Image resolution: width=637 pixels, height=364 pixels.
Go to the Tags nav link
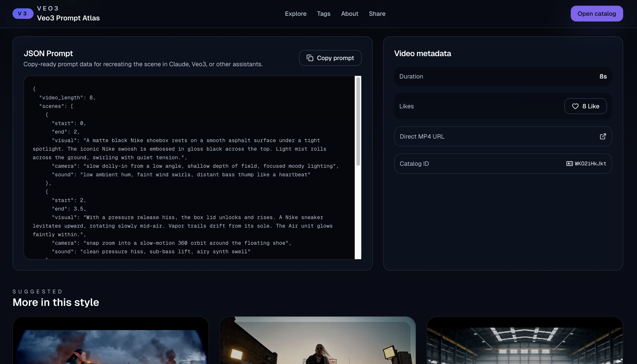pos(323,14)
